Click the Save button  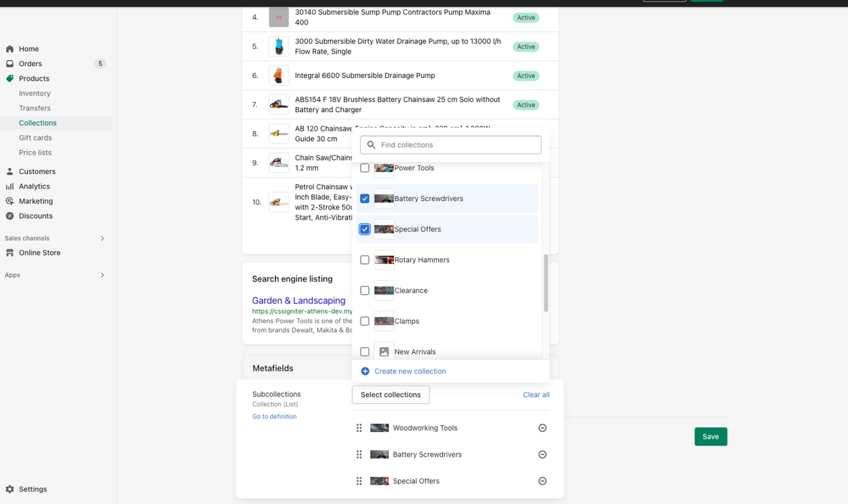pyautogui.click(x=711, y=436)
